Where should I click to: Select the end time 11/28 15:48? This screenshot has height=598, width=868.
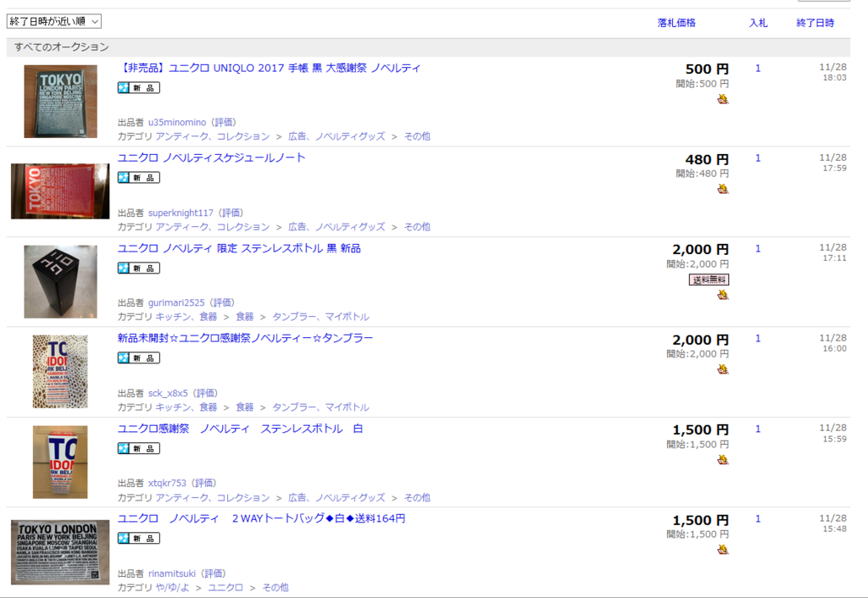(832, 523)
